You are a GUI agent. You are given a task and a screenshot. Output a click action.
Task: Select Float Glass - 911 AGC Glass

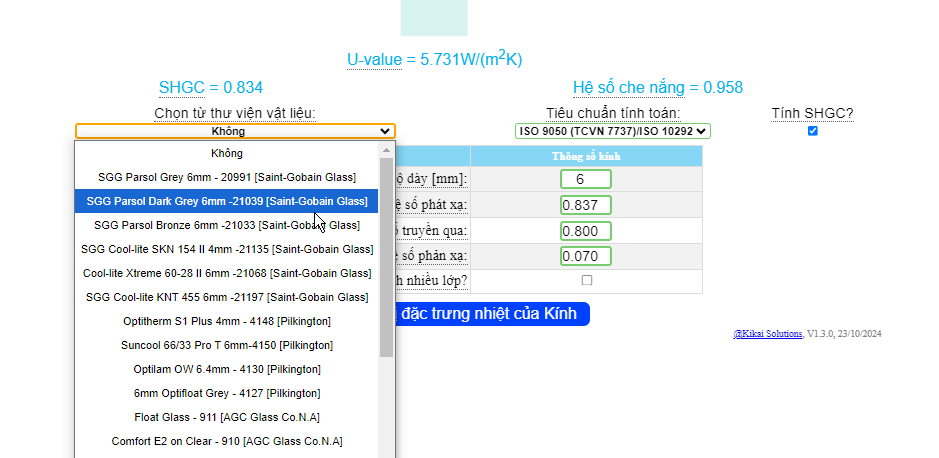pyautogui.click(x=227, y=417)
